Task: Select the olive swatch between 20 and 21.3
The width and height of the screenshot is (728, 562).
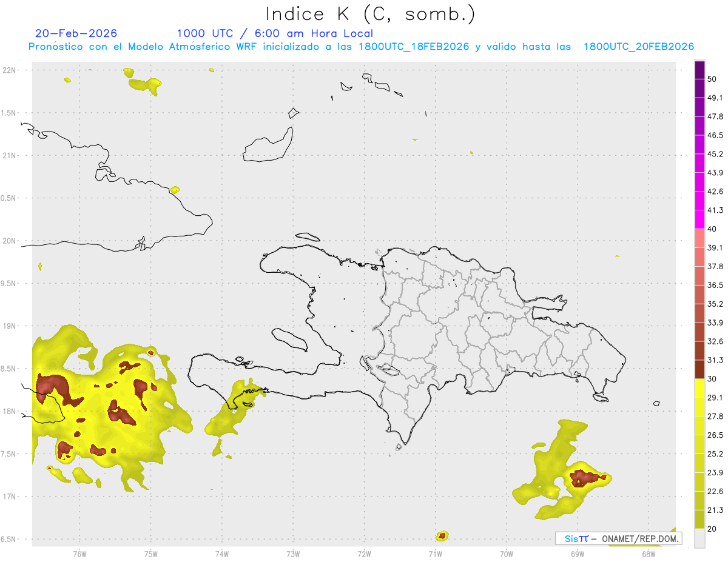Action: coord(700,519)
